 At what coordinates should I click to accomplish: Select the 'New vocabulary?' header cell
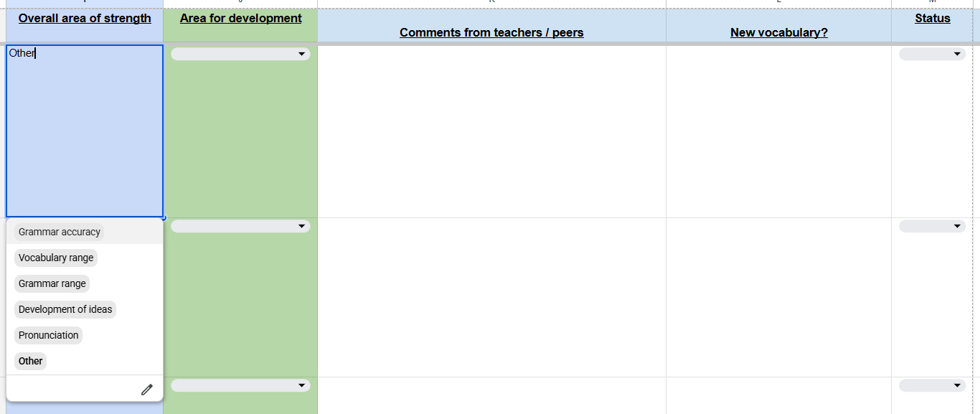click(778, 32)
